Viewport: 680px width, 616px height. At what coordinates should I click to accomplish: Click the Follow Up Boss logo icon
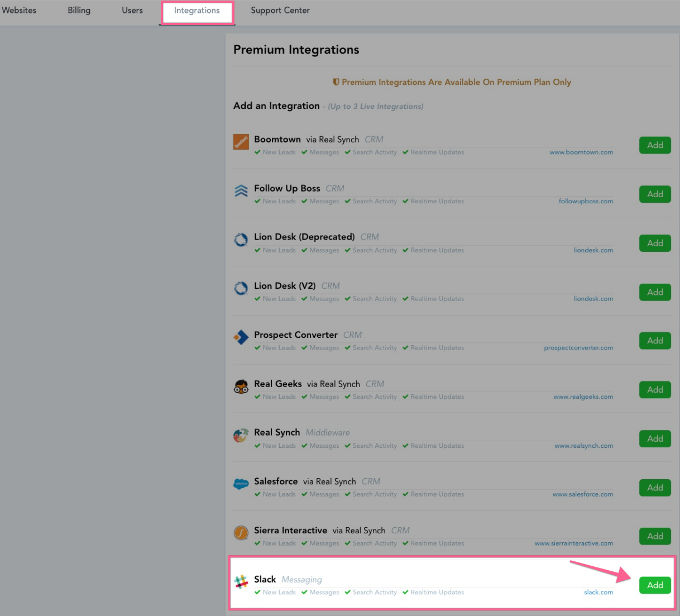(241, 191)
